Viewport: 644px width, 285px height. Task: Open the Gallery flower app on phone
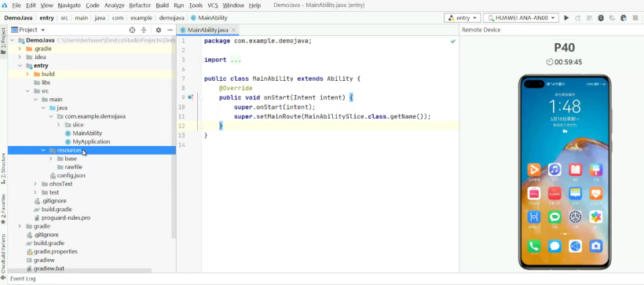(x=596, y=217)
